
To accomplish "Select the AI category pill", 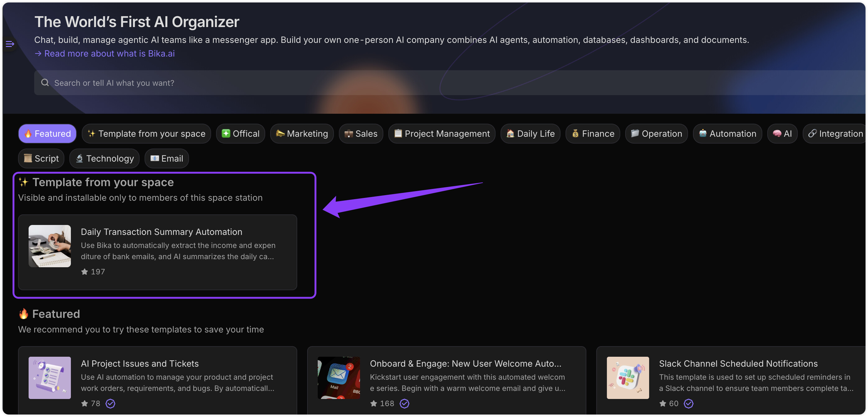I will point(782,134).
